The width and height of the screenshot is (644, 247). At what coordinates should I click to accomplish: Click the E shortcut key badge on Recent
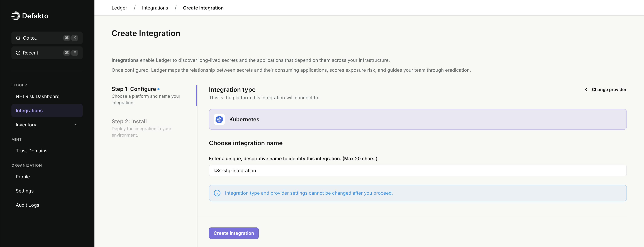(75, 53)
